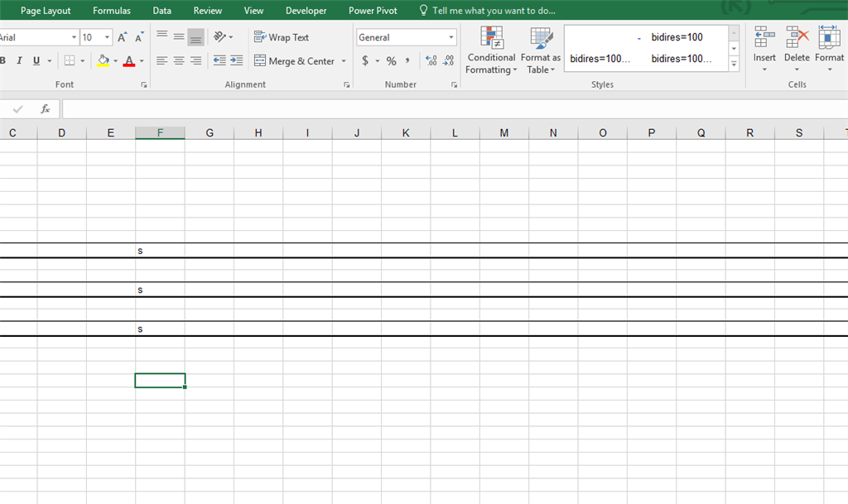Open Delete cells dropdown arrow
This screenshot has width=848, height=504.
pos(797,70)
